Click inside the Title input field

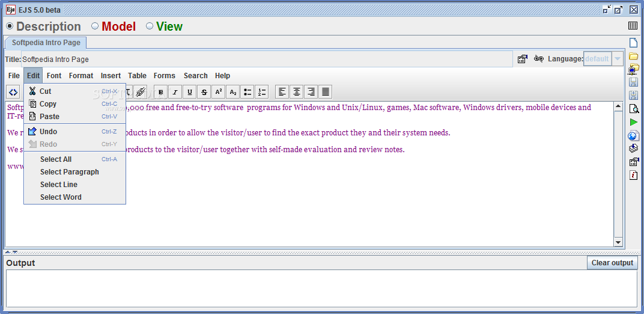[x=267, y=59]
